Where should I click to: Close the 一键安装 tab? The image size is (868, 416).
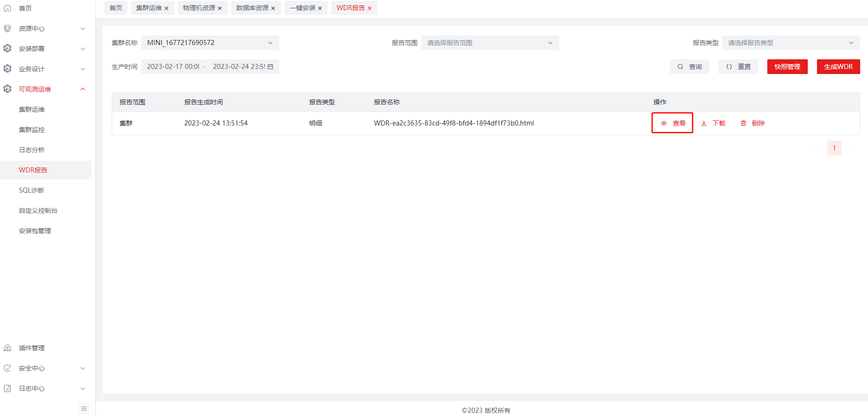pyautogui.click(x=320, y=8)
